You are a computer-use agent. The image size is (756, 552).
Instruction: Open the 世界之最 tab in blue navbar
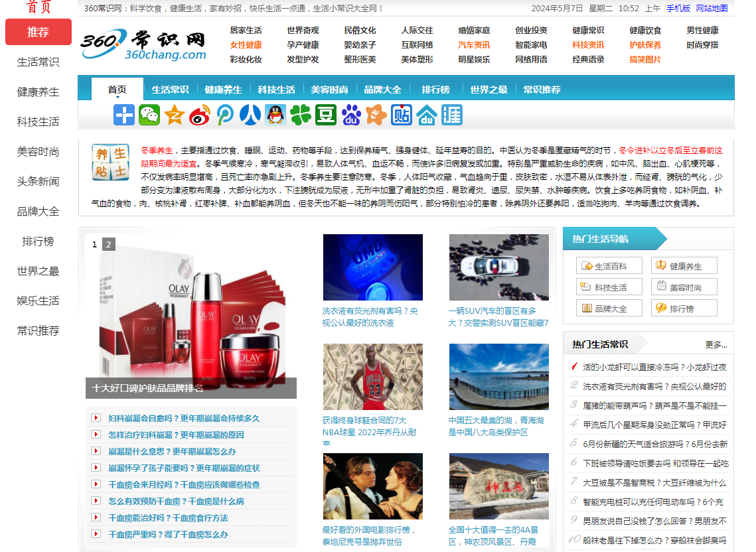coord(489,90)
